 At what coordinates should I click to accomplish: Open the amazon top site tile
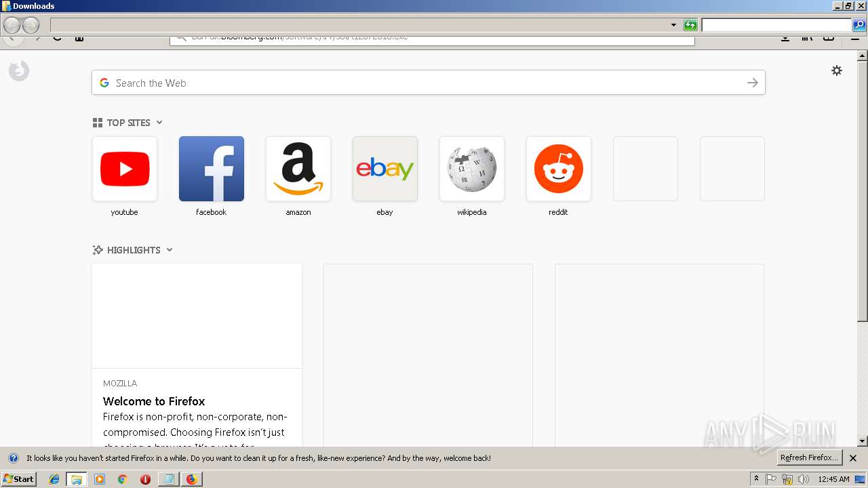click(298, 169)
